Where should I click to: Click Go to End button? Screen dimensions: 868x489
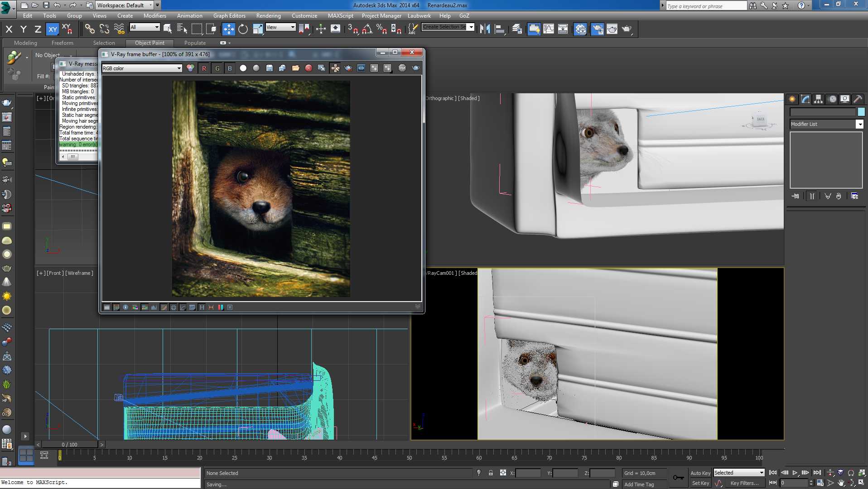point(817,473)
